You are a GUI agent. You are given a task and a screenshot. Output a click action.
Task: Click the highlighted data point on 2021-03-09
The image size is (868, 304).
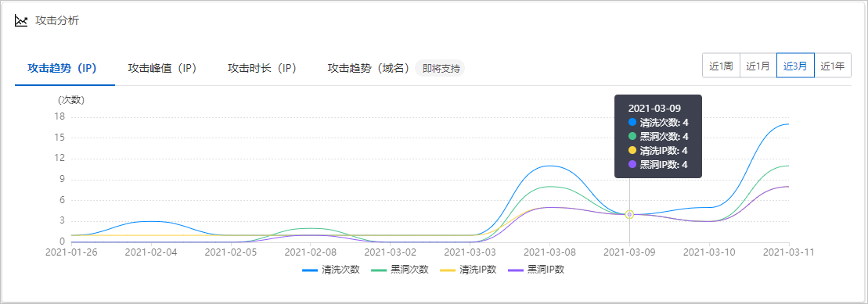[629, 214]
